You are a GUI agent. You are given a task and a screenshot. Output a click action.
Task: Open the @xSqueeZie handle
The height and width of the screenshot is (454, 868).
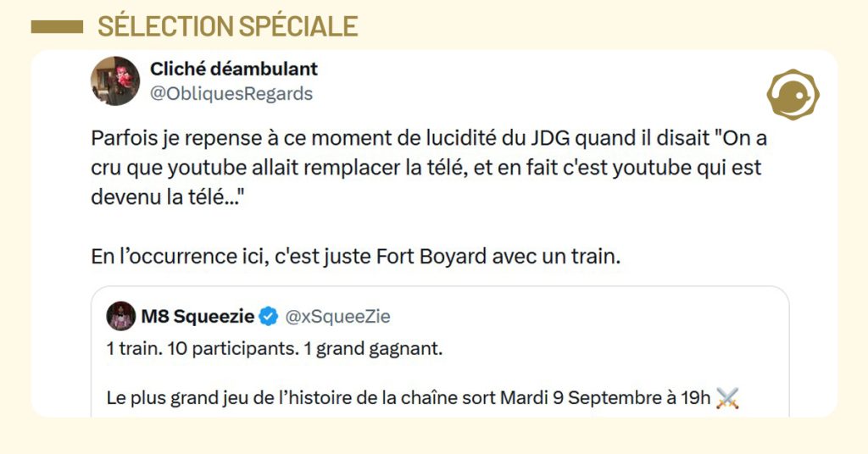point(337,317)
